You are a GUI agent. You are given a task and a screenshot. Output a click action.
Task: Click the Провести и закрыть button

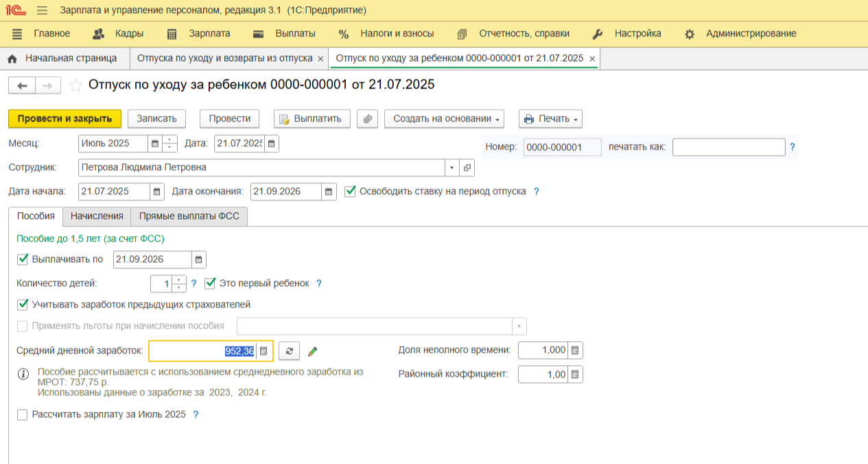tap(64, 119)
